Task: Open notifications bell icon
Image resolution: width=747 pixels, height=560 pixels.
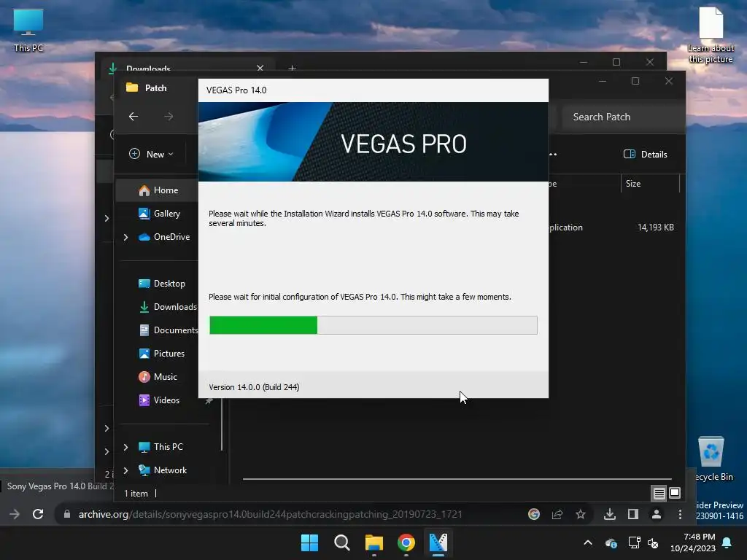Action: (727, 542)
